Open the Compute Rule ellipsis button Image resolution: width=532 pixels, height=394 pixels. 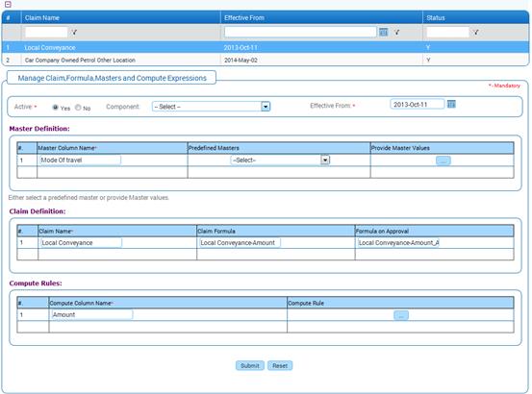[401, 315]
